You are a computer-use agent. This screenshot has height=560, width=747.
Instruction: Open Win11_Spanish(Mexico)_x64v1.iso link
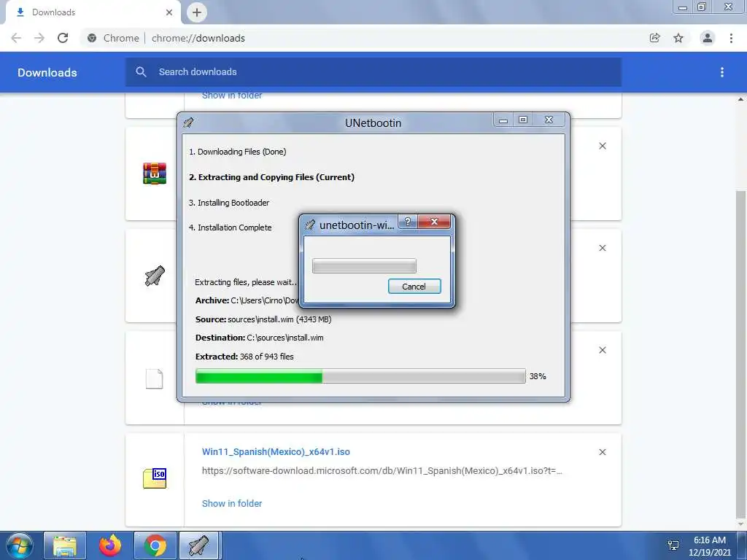[x=276, y=451]
